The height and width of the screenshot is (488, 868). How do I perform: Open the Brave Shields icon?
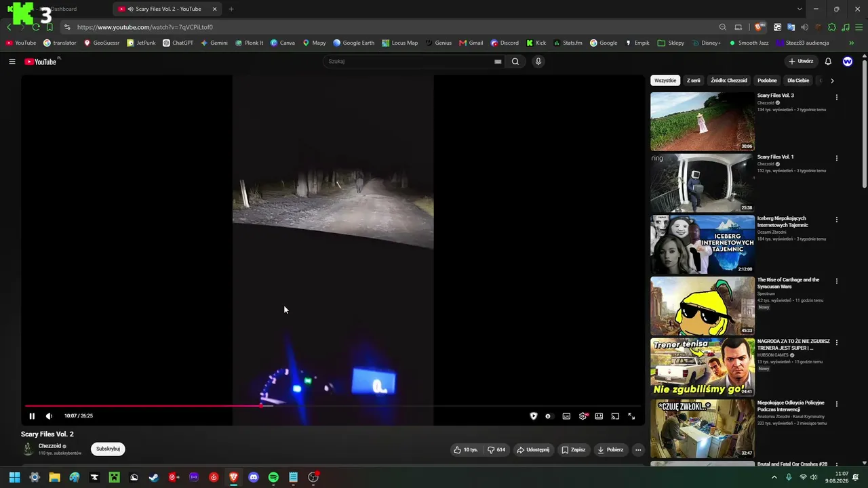[x=758, y=27]
